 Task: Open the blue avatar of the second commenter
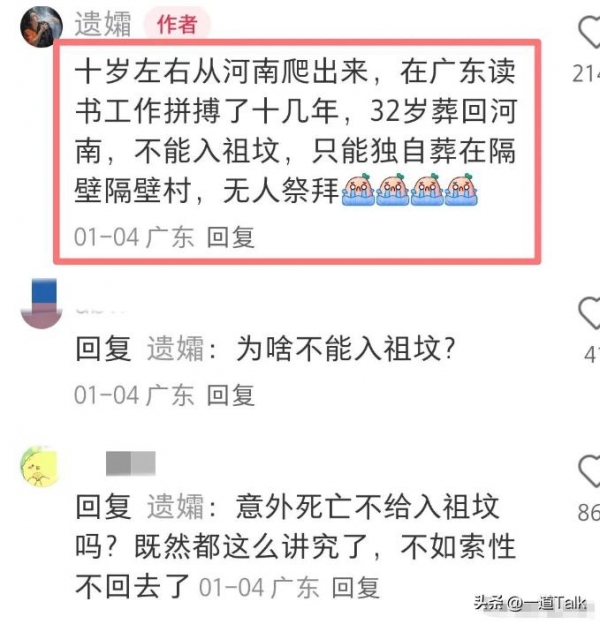[41, 304]
